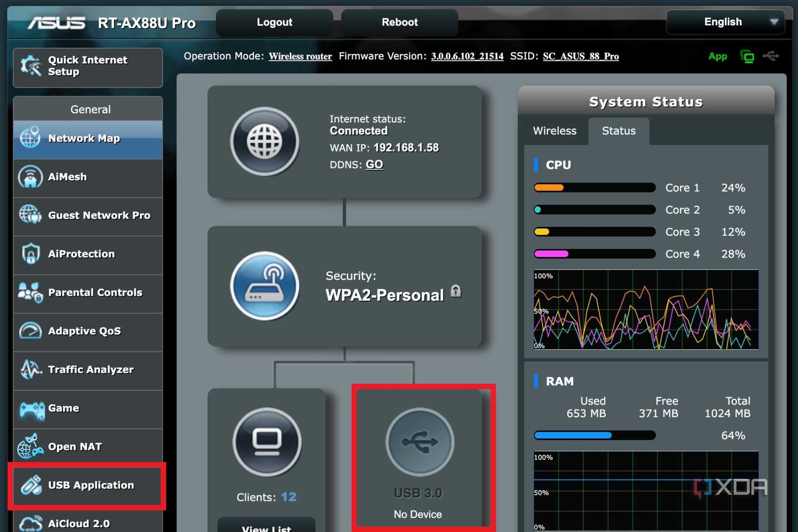Open AiProtection from the sidebar
This screenshot has height=532, width=798.
click(x=30, y=253)
